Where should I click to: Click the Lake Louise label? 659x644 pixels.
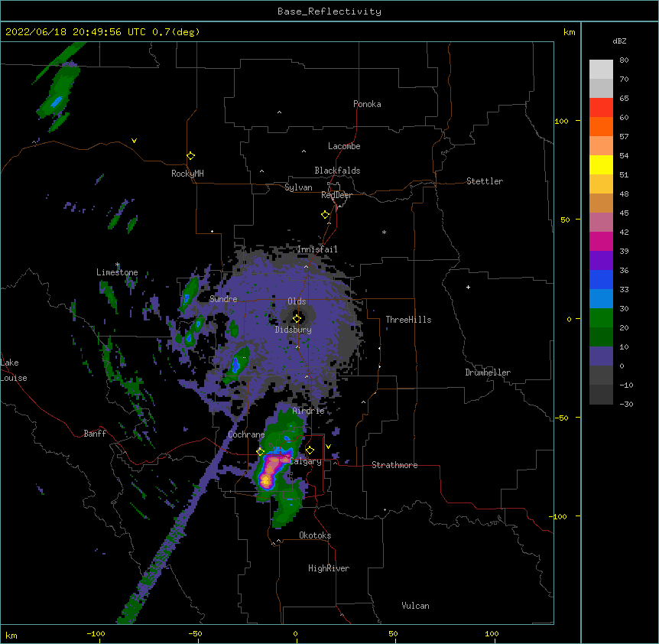14,370
